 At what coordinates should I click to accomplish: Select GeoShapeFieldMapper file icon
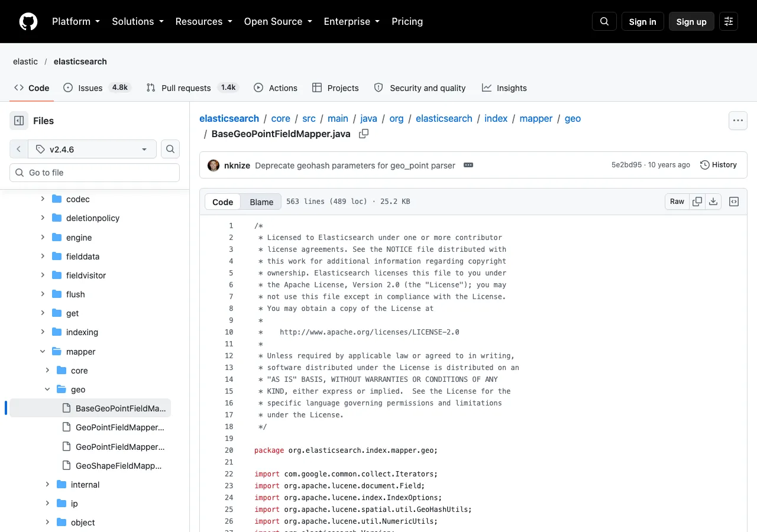(x=66, y=466)
